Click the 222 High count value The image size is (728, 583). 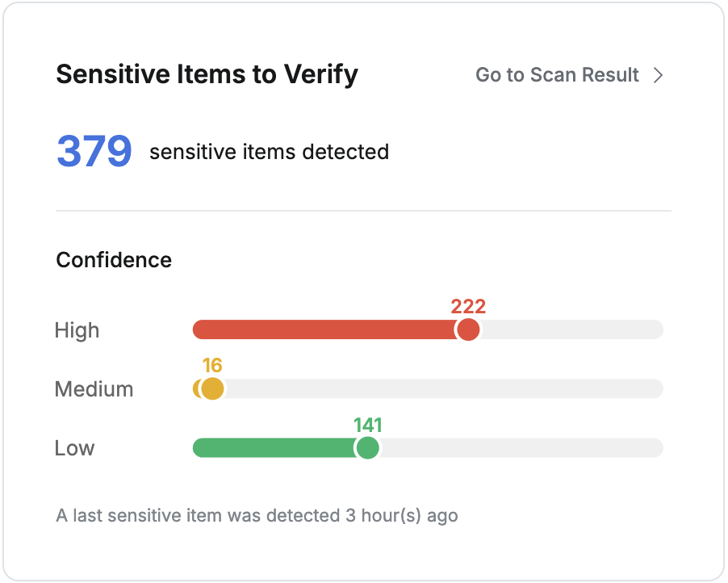468,307
